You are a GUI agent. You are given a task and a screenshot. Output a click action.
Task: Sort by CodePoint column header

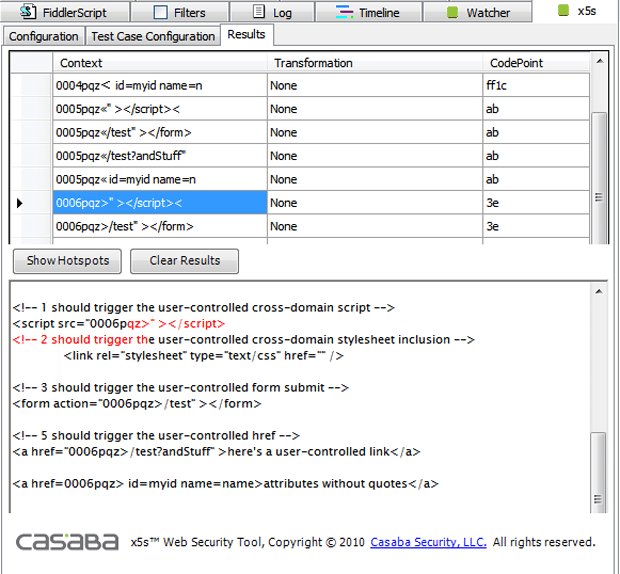tap(535, 63)
